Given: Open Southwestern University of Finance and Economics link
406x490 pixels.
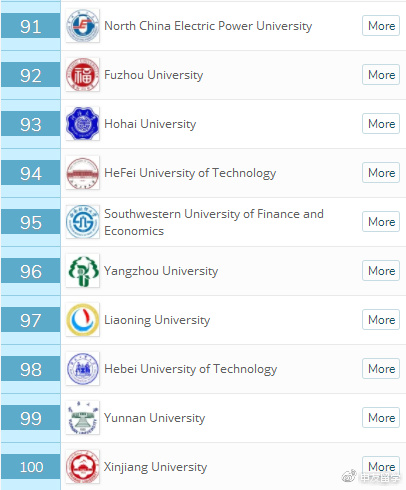Looking at the screenshot, I should click(214, 222).
